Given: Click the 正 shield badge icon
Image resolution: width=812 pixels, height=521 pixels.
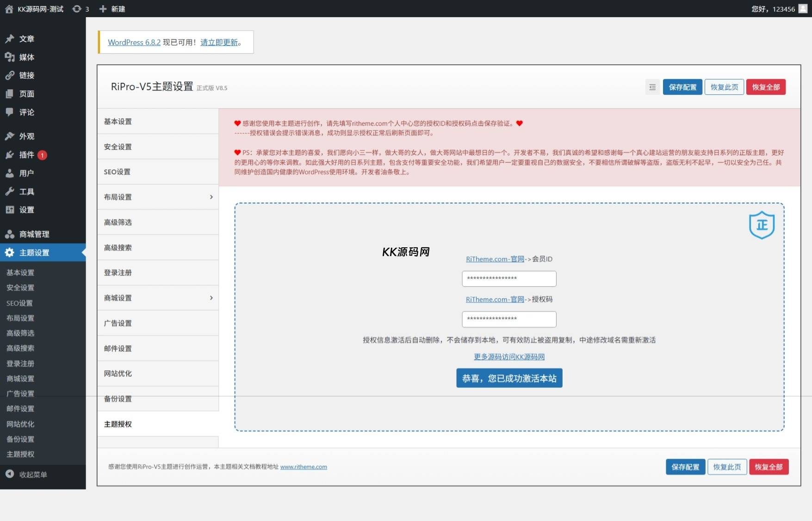Looking at the screenshot, I should [762, 225].
